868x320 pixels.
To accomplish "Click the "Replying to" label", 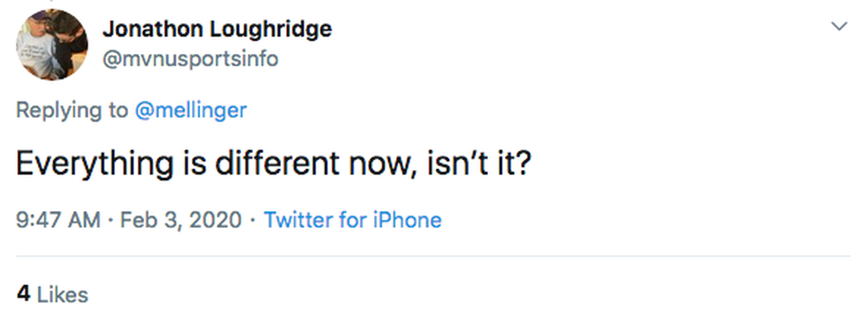I will pyautogui.click(x=72, y=110).
